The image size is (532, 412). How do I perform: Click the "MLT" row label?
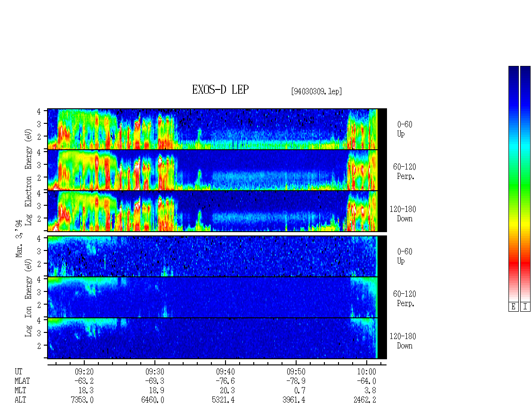pyautogui.click(x=20, y=391)
